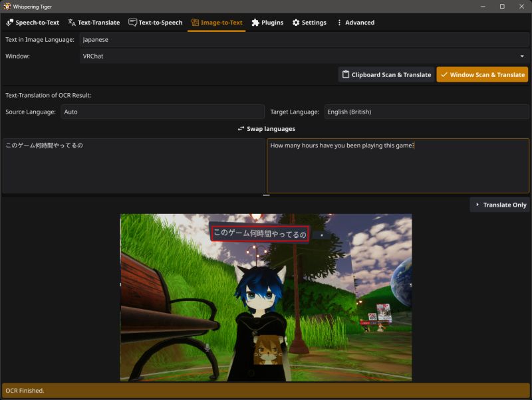This screenshot has width=532, height=400.
Task: Click the Window dropdown arrow
Action: click(x=522, y=56)
